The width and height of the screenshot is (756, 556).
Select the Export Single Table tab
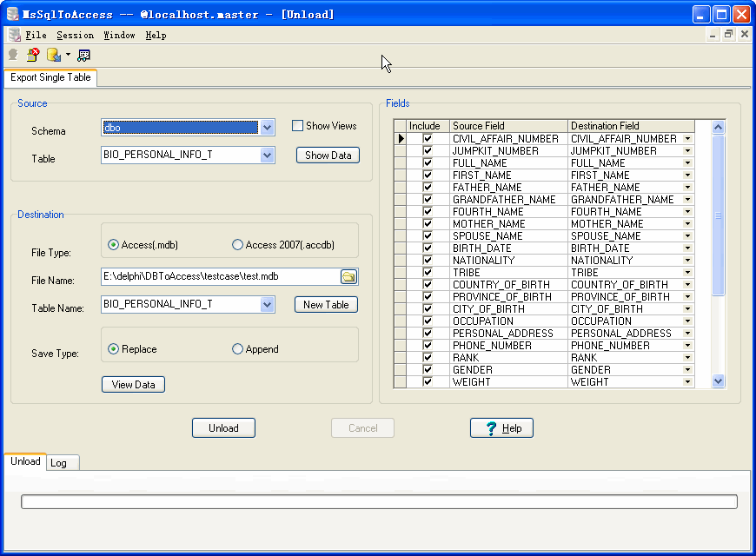click(50, 77)
